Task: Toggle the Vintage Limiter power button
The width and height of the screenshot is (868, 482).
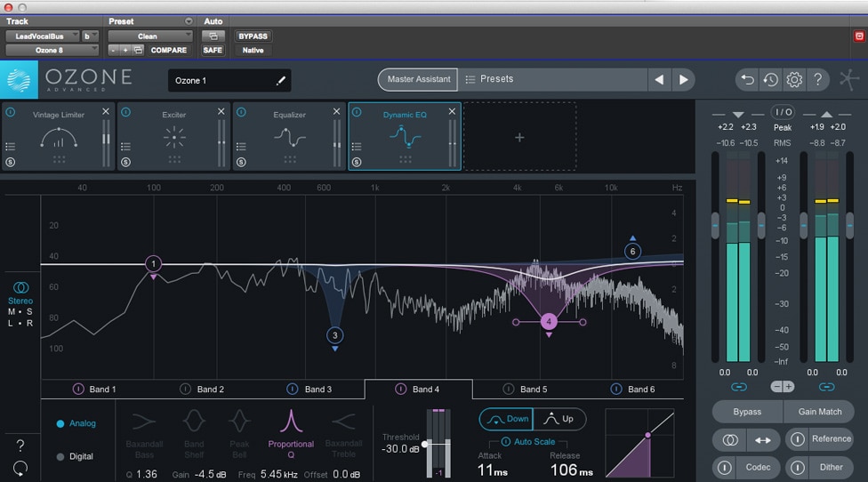Action: point(10,112)
